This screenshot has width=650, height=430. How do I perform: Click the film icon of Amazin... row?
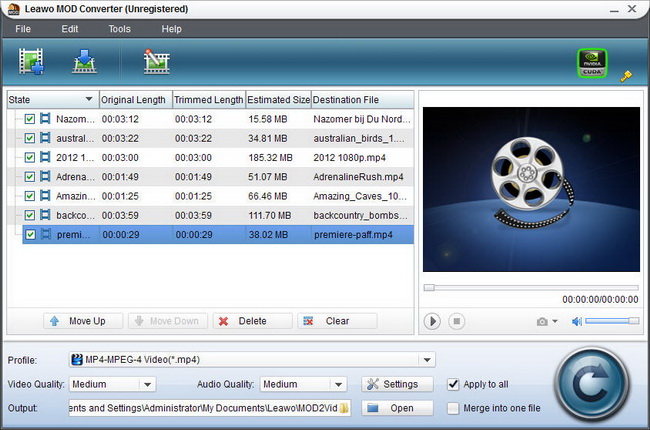(45, 196)
